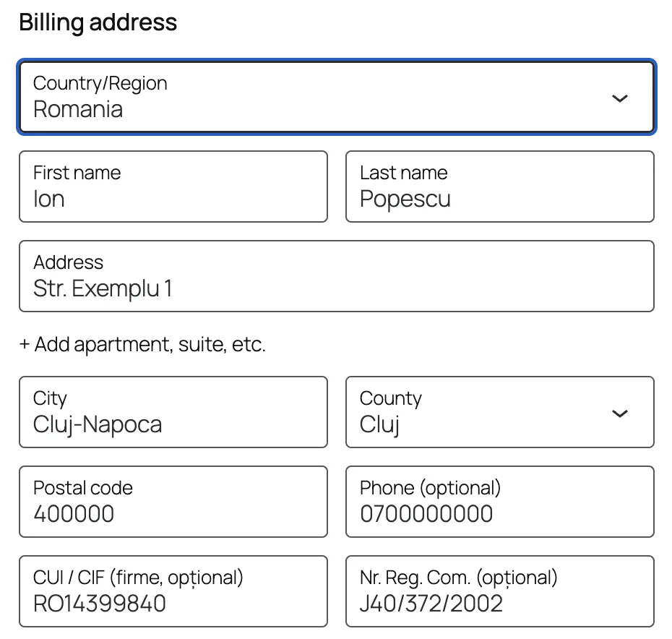Select the Nr. Reg. Com. field

coord(500,591)
